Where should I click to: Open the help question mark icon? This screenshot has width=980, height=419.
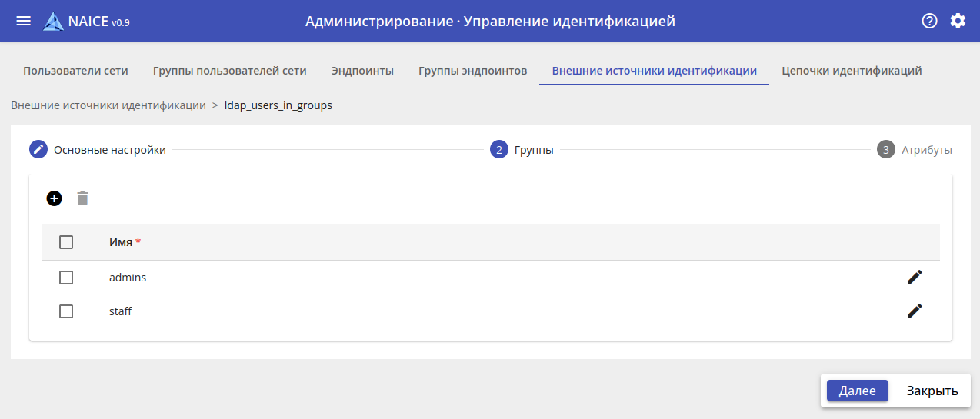click(x=929, y=21)
